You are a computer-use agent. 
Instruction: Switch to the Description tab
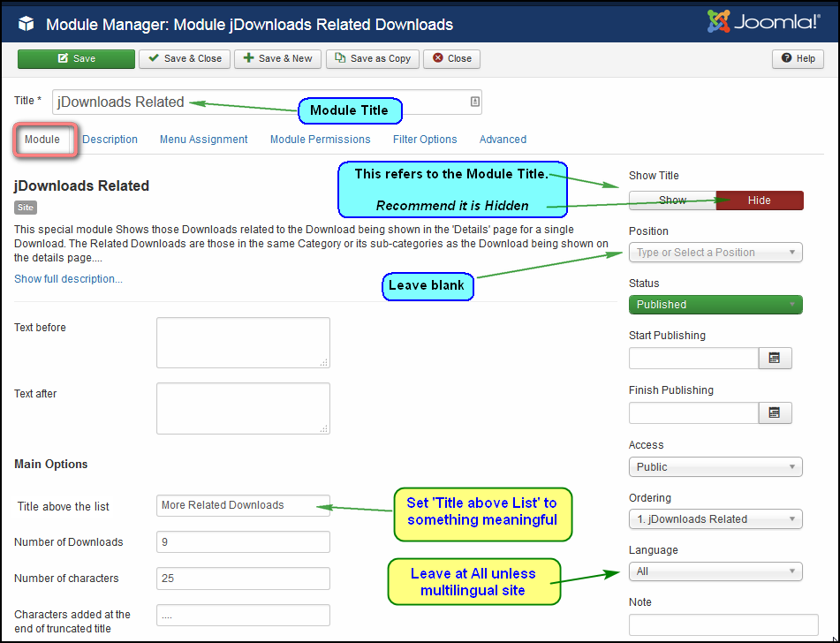click(x=110, y=140)
